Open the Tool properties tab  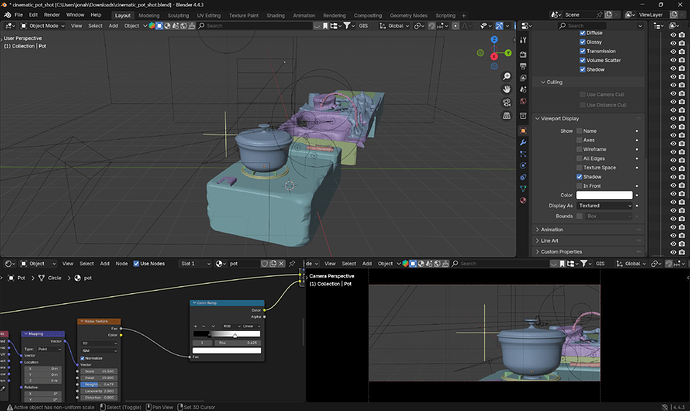[523, 40]
